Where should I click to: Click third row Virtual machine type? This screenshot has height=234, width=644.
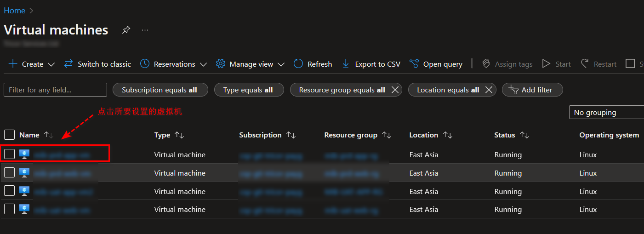pos(180,192)
